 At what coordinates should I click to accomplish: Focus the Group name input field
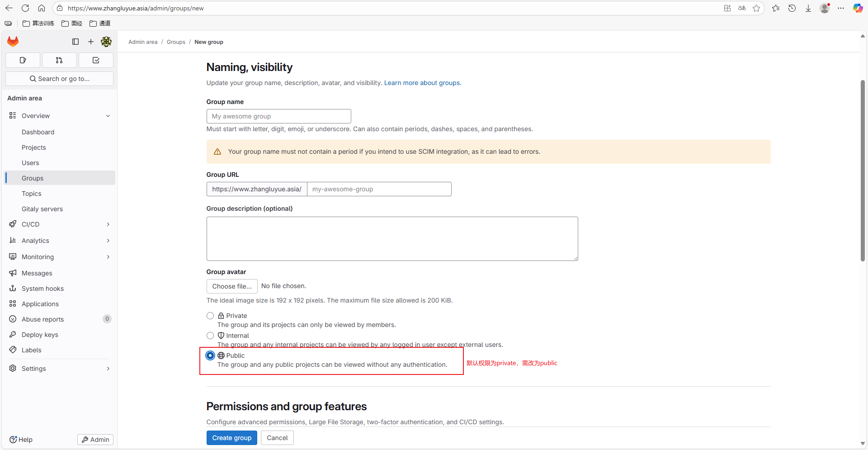(278, 116)
